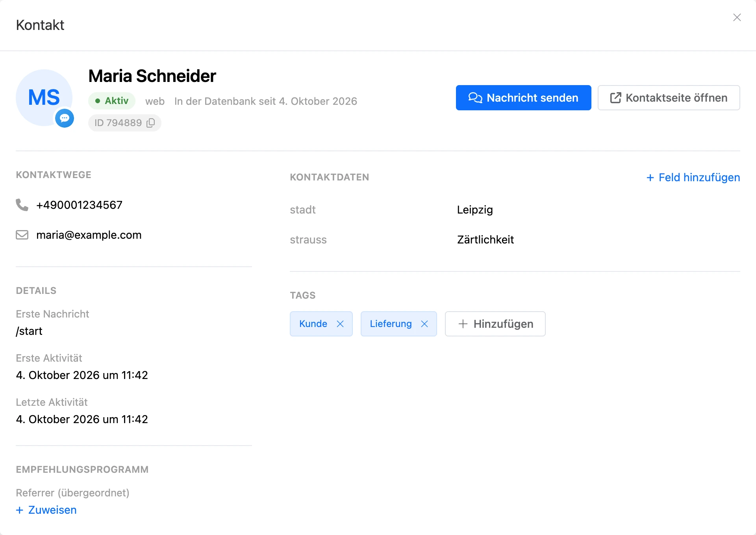
Task: Click the MS avatar circle
Action: (44, 98)
